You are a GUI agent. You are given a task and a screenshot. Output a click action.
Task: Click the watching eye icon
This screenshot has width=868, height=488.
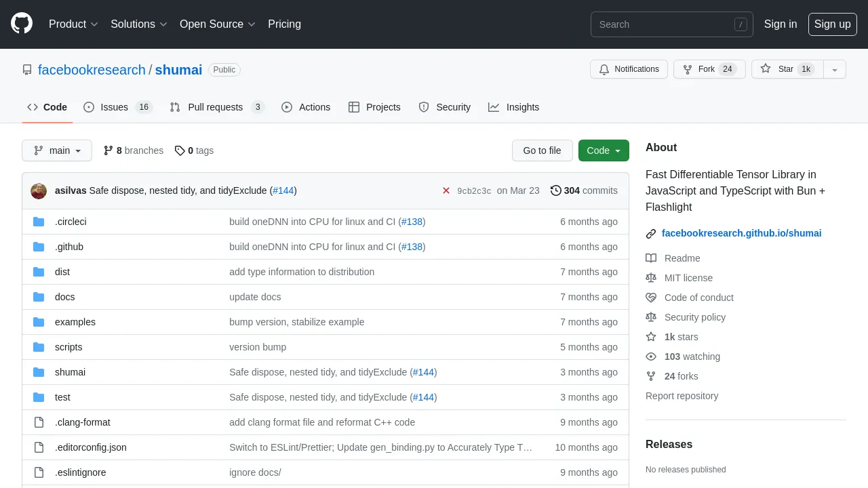[x=651, y=357]
